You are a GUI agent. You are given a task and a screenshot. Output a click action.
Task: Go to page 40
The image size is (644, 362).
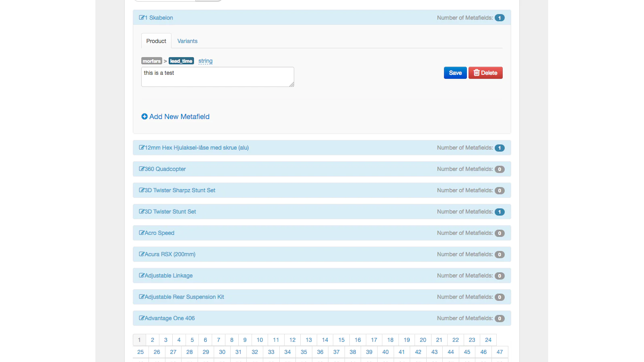coord(386,352)
